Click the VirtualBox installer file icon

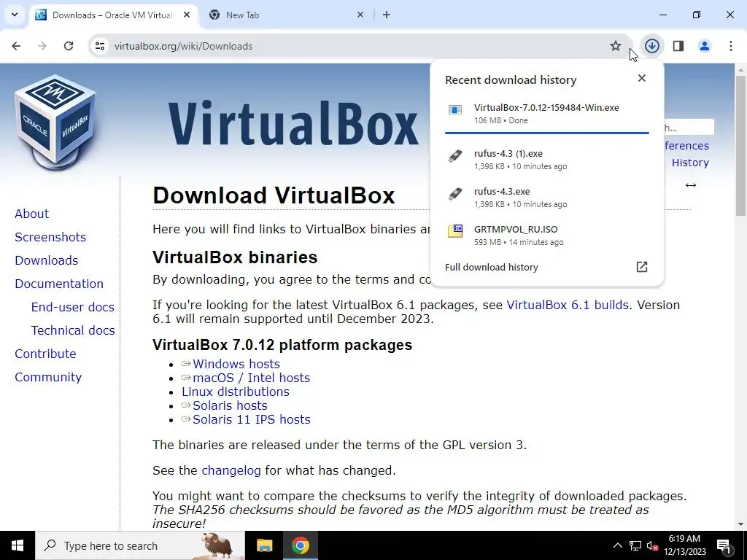[x=455, y=110]
